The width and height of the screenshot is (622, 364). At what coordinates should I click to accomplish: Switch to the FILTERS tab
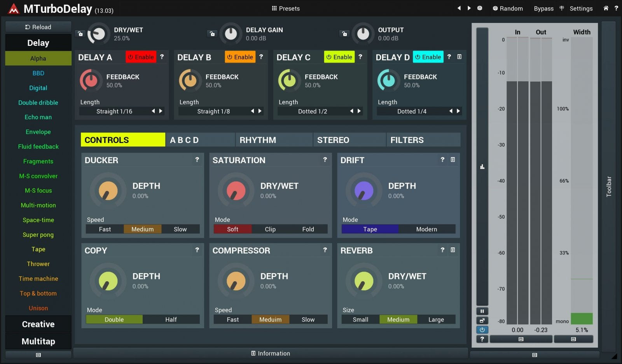click(x=407, y=139)
